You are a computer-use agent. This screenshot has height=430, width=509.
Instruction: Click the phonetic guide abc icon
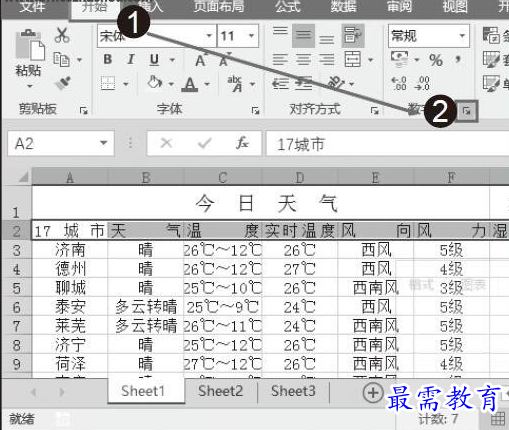coord(235,84)
